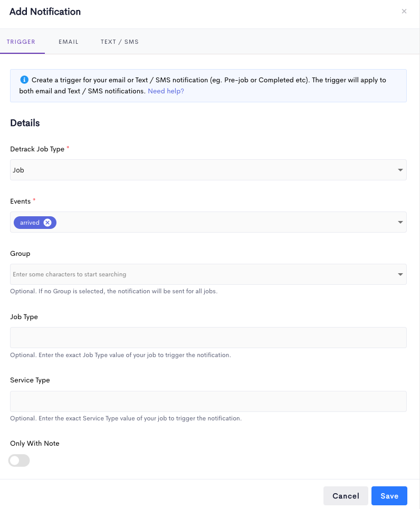Screen dimensions: 420x509
Task: Toggle the Only With Note switch
Action: coord(20,460)
